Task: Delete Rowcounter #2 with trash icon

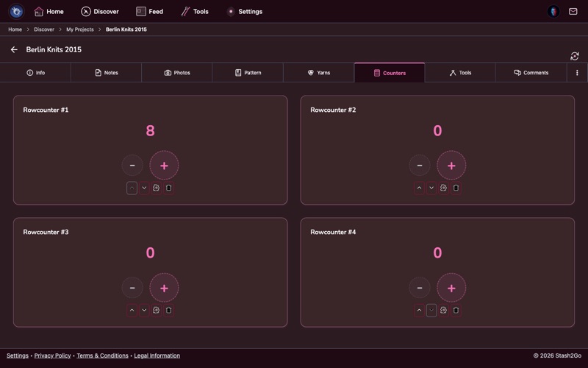Action: pyautogui.click(x=456, y=188)
